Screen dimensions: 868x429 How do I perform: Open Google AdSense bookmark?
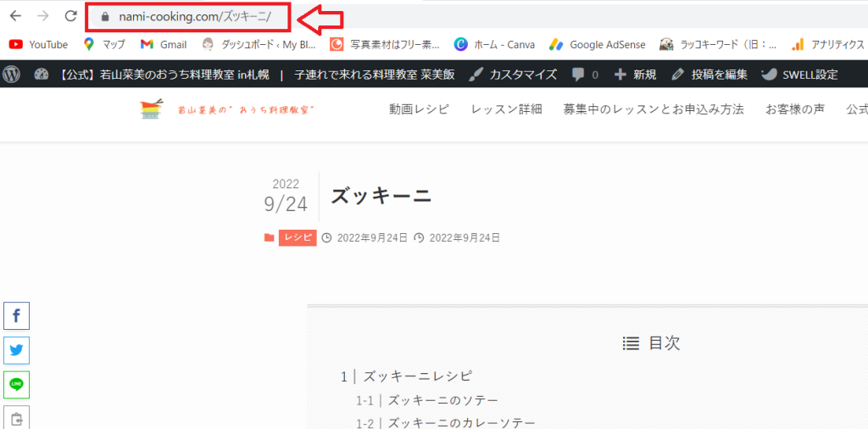pos(597,44)
